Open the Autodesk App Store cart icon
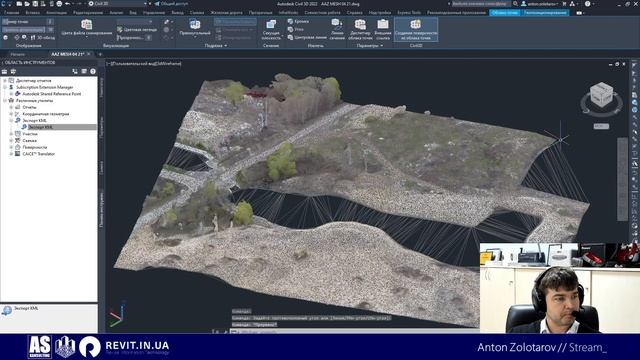 (564, 4)
